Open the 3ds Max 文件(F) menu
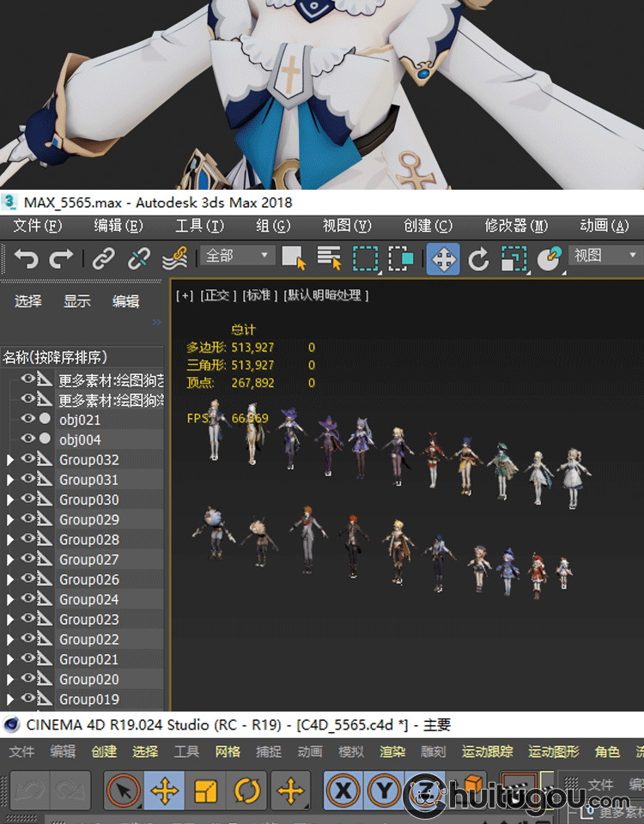This screenshot has width=644, height=824. (37, 226)
